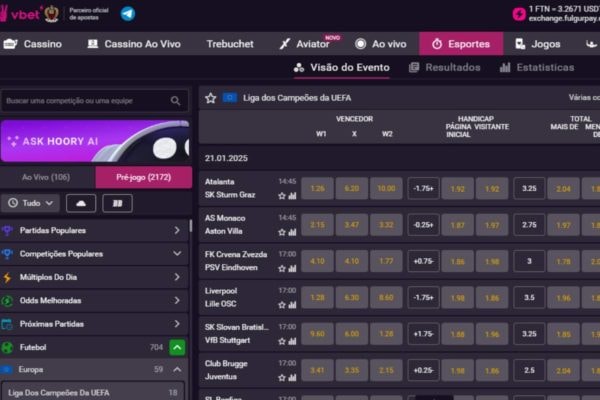Favorite the AS Monaco vs Aston Villa match
This screenshot has width=600, height=400.
tap(282, 232)
